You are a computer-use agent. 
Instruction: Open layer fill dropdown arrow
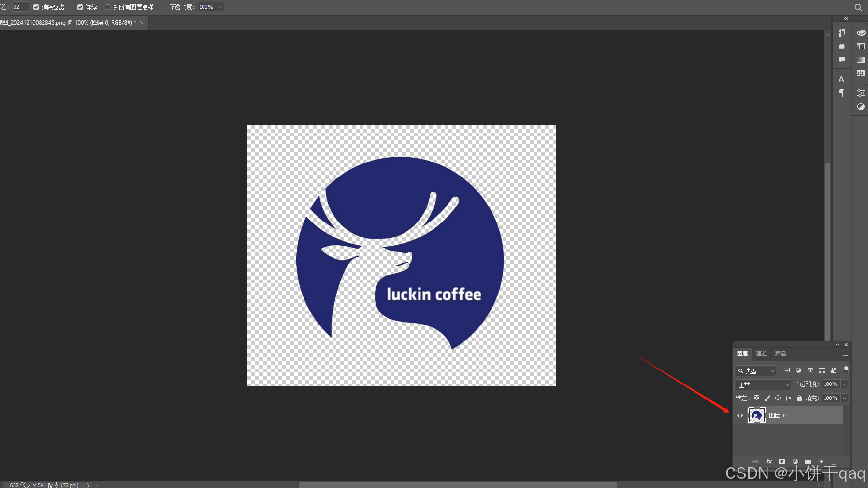[844, 399]
